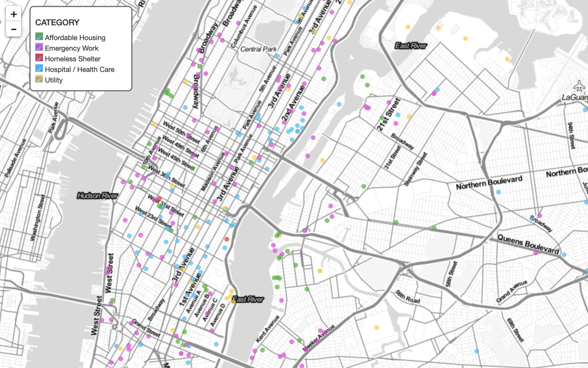Viewport: 588px width, 368px height.
Task: Click red shelter marker near West 31st Street
Action: tap(159, 199)
